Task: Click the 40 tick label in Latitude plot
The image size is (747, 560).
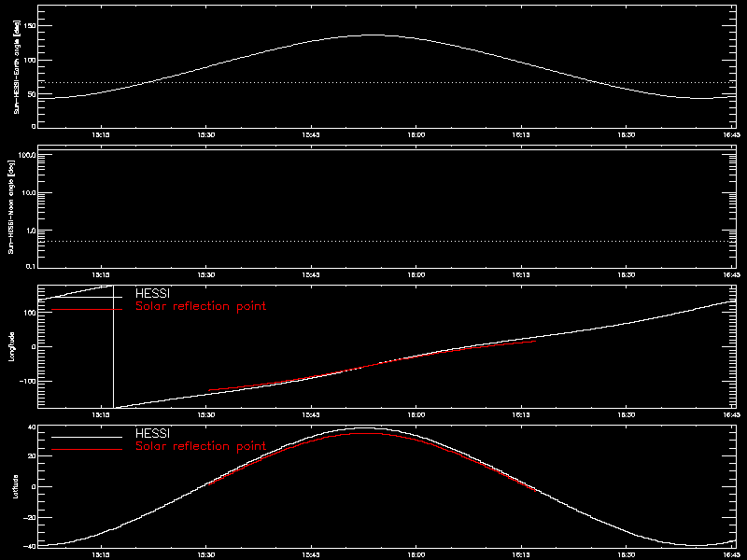Action: click(x=33, y=427)
